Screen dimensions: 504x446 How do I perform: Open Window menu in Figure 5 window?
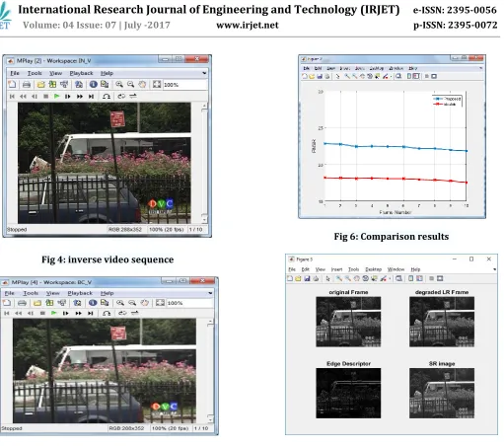point(396,269)
